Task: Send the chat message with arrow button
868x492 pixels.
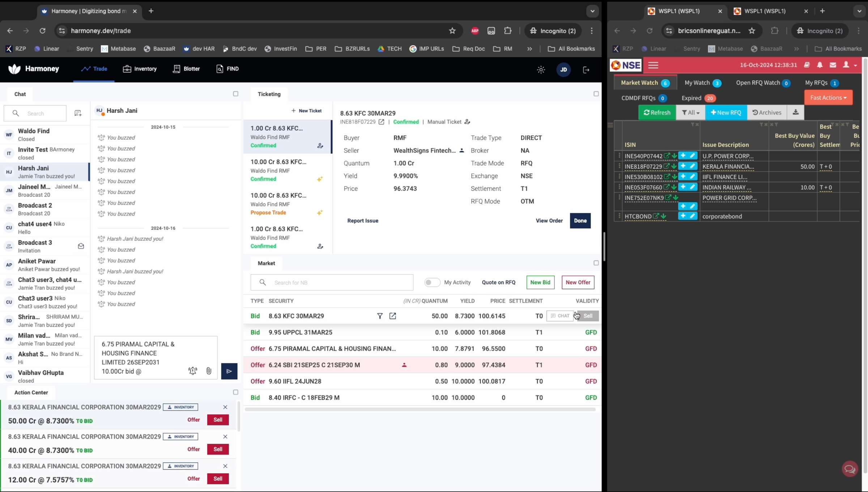Action: (229, 371)
